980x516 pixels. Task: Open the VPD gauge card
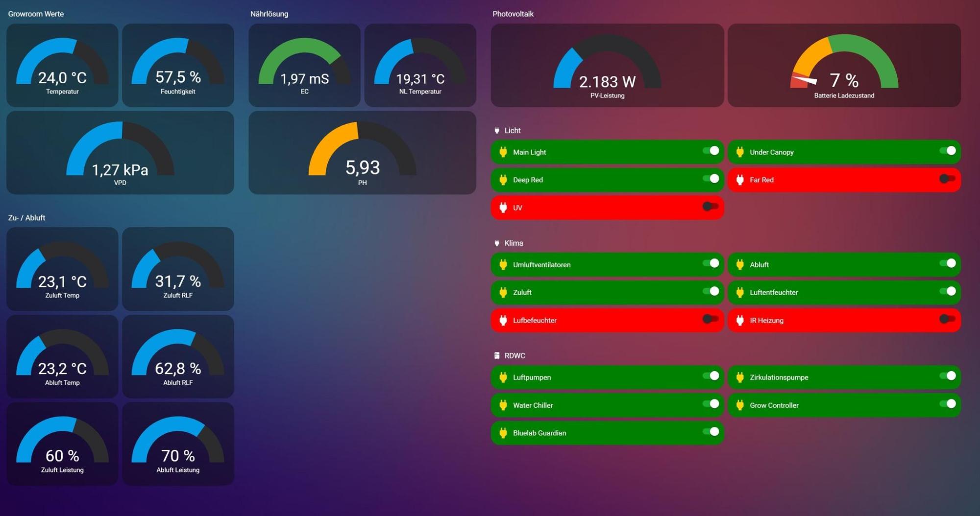120,153
